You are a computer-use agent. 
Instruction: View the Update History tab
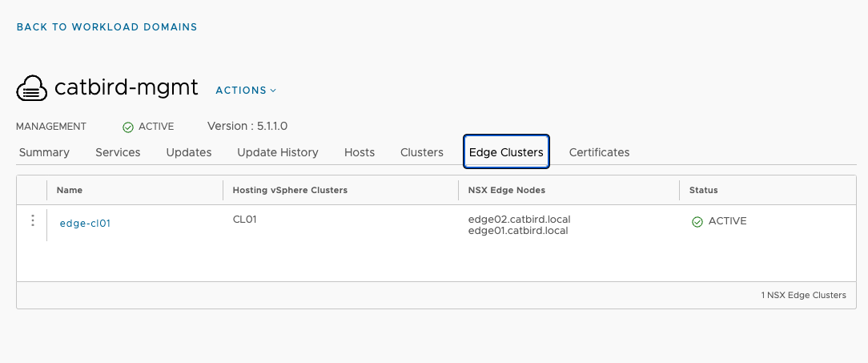278,152
